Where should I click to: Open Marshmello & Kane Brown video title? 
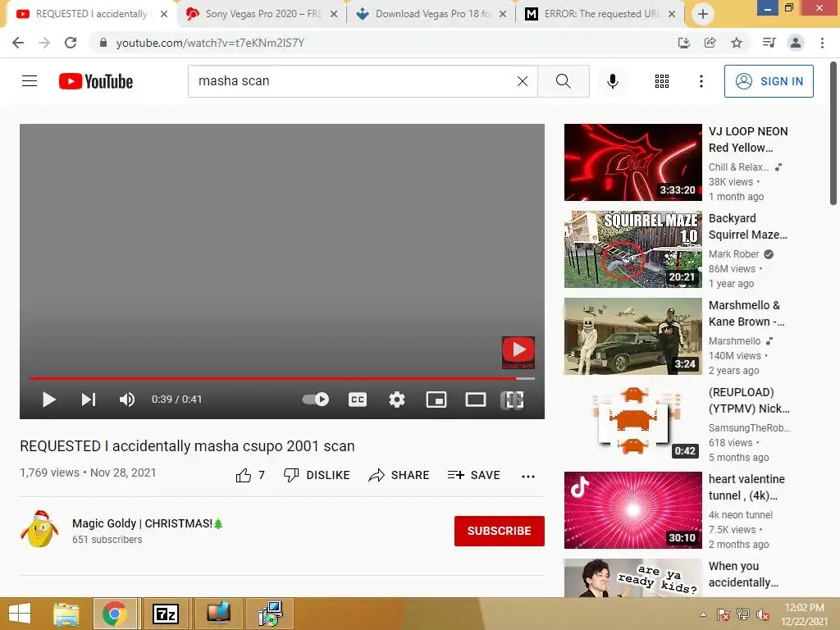746,313
